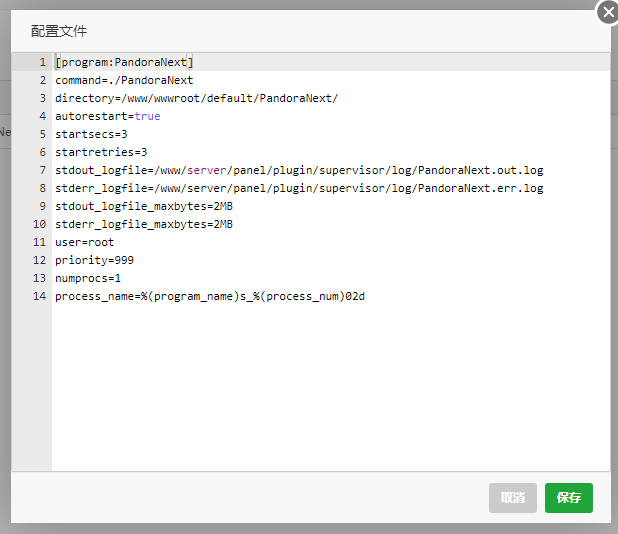Click line number 12 in gutter
The width and height of the screenshot is (618, 534).
(39, 260)
